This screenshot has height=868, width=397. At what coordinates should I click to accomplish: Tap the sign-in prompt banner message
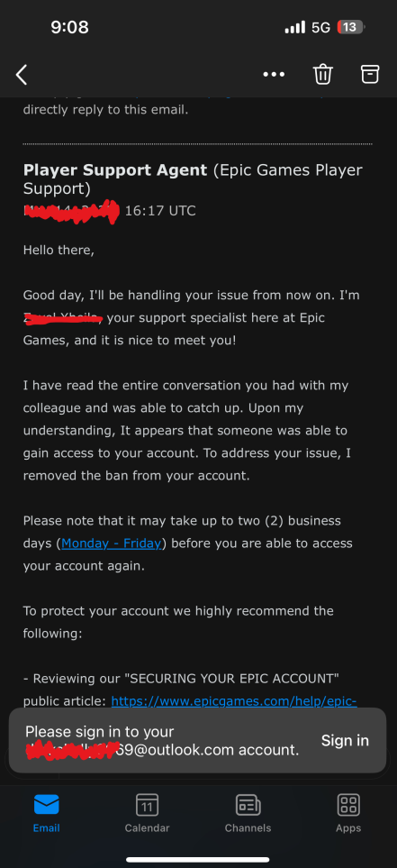pos(162,741)
